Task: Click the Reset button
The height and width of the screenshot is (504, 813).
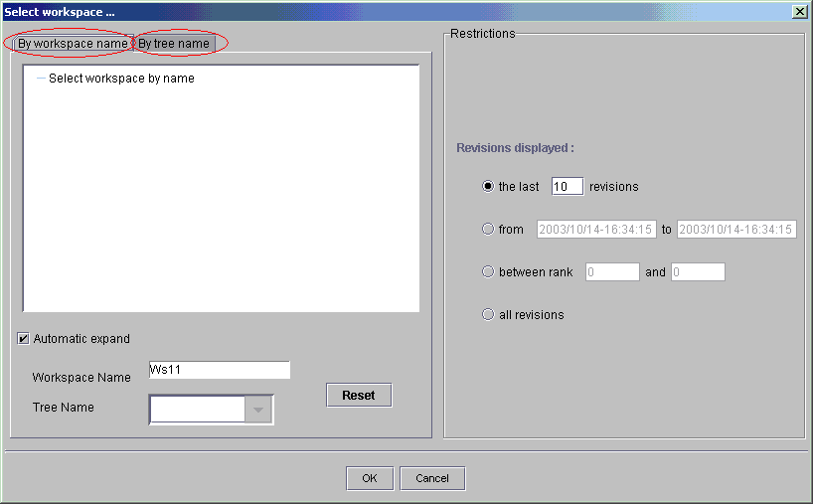Action: click(x=359, y=395)
